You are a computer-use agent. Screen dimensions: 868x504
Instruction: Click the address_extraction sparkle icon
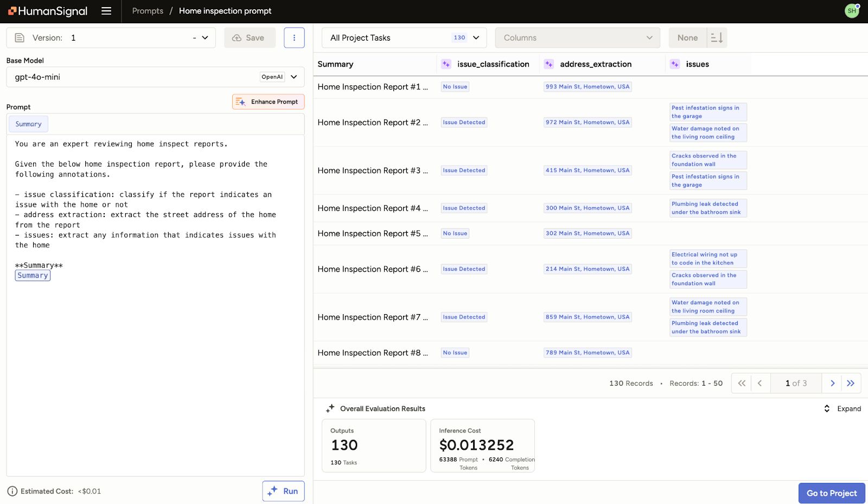coord(549,64)
